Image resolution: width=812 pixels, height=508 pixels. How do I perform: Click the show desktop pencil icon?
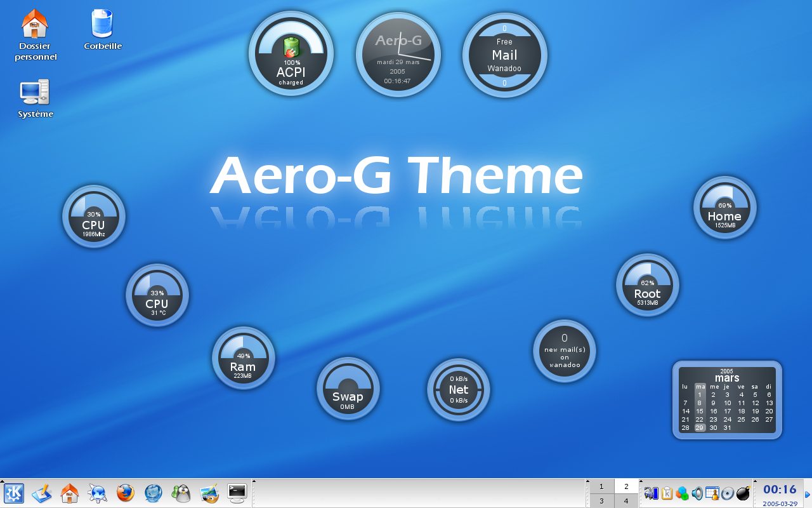[41, 493]
